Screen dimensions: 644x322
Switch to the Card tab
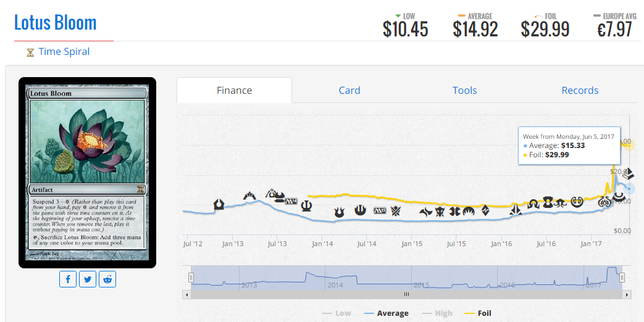click(349, 90)
